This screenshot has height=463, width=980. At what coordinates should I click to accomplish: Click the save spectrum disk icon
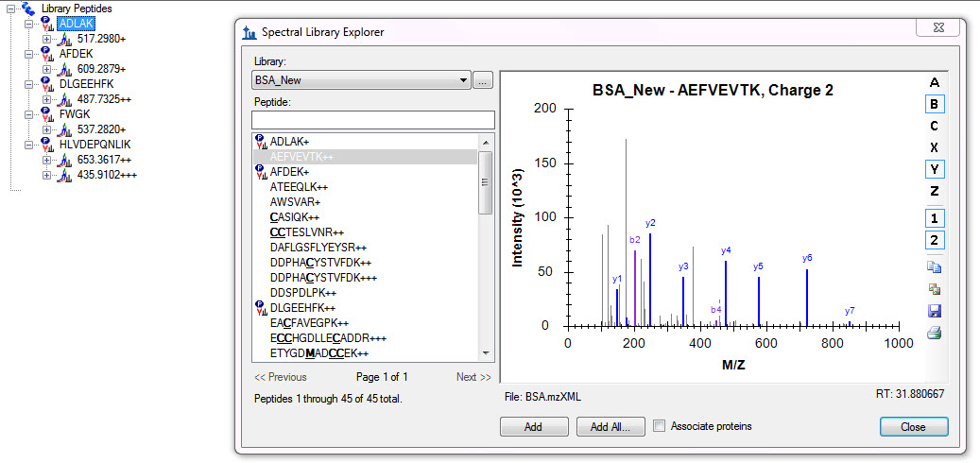(934, 311)
